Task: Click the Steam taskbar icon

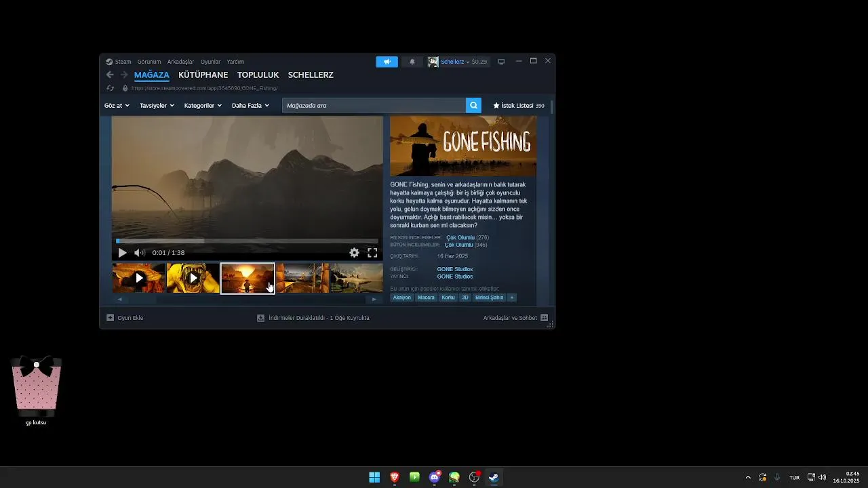Action: point(494,477)
